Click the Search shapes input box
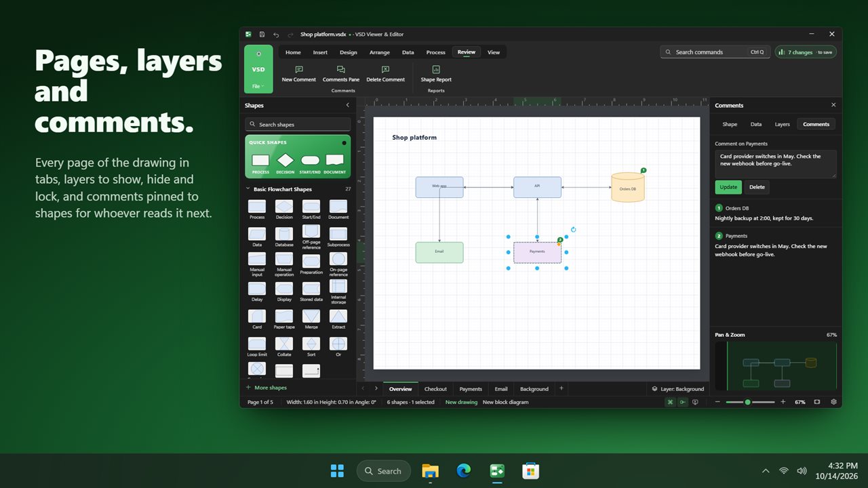The width and height of the screenshot is (868, 488). click(x=298, y=125)
